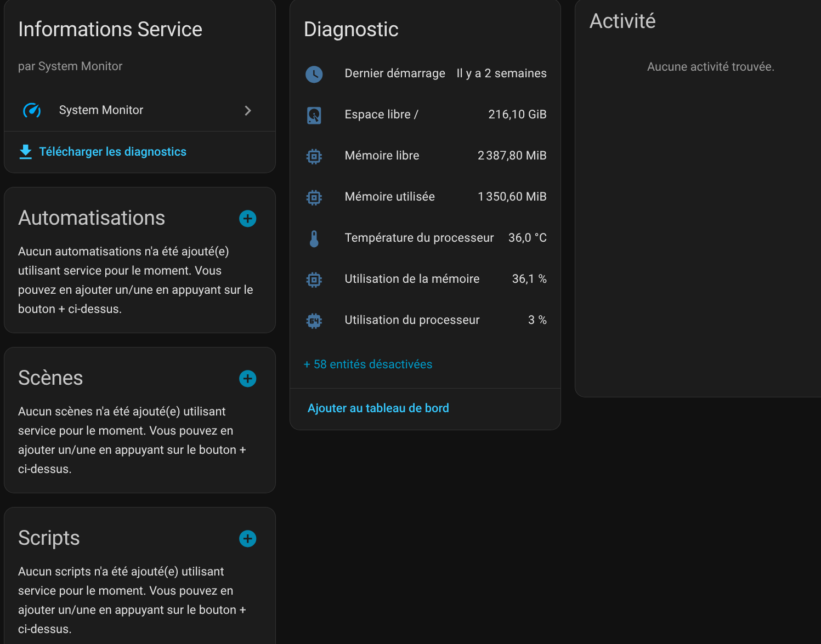Add a new script with plus button

pos(247,539)
